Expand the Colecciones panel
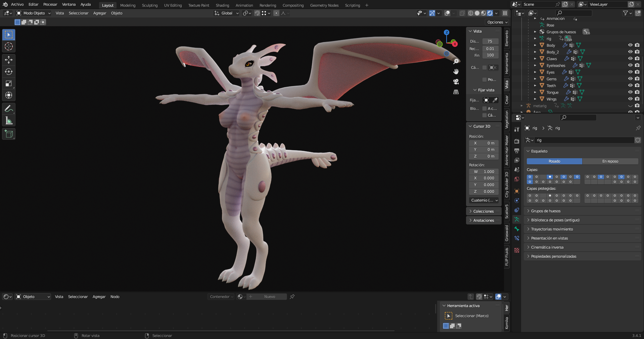 (x=484, y=211)
